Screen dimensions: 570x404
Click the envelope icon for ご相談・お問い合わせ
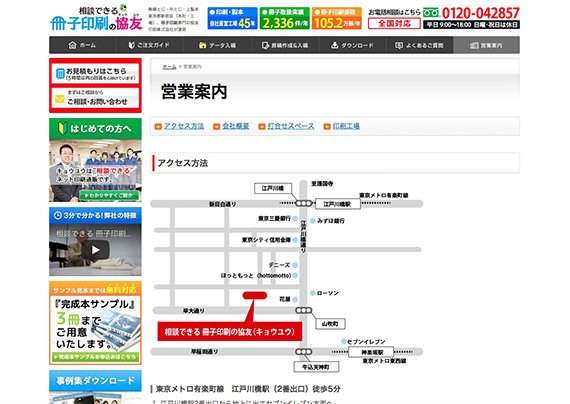click(60, 99)
